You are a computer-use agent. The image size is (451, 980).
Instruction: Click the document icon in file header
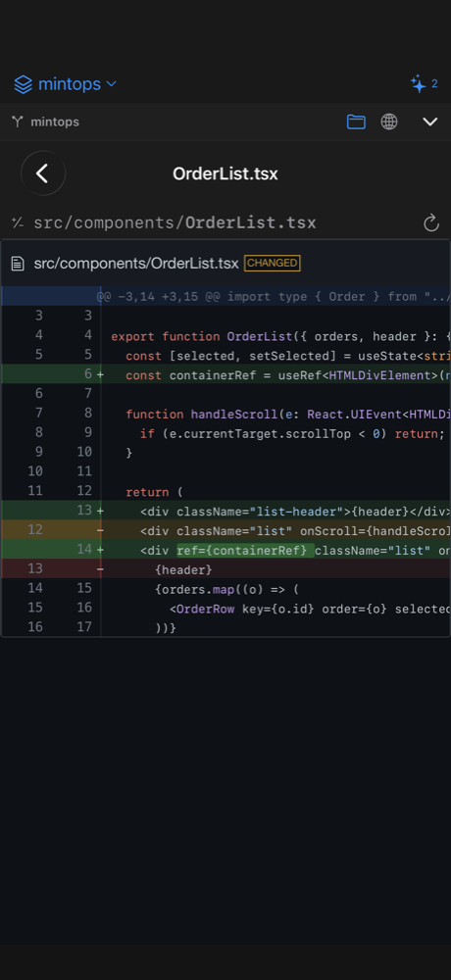19,264
